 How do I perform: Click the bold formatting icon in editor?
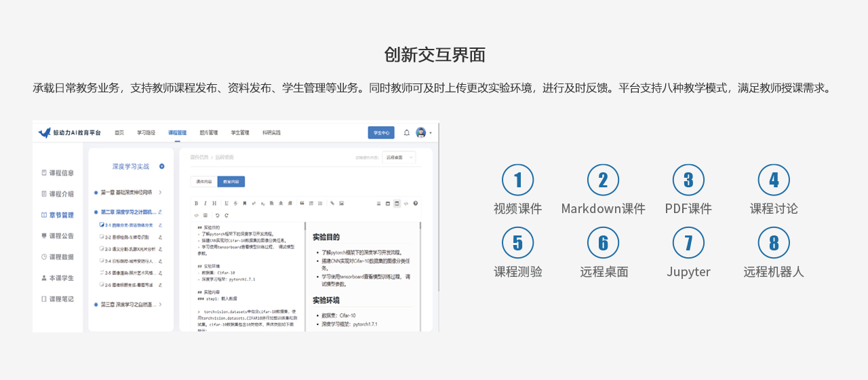(196, 203)
